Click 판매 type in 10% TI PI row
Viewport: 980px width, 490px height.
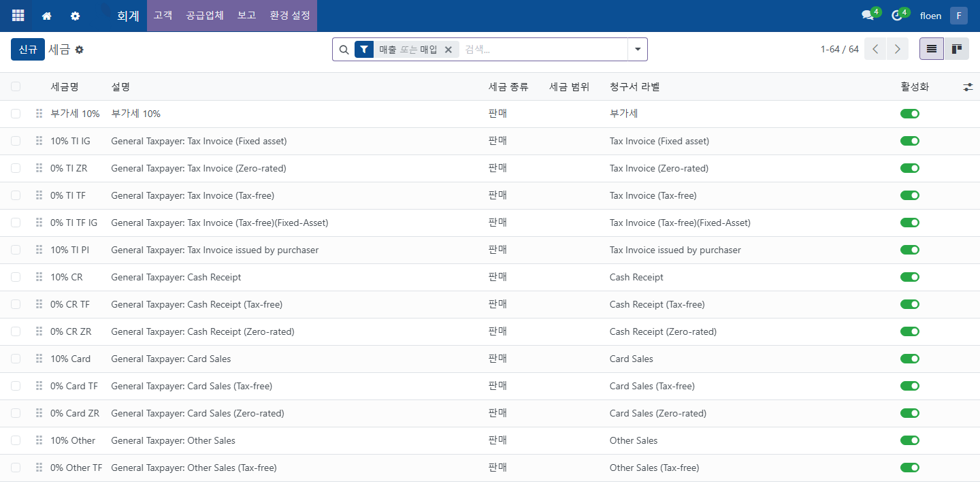(497, 250)
